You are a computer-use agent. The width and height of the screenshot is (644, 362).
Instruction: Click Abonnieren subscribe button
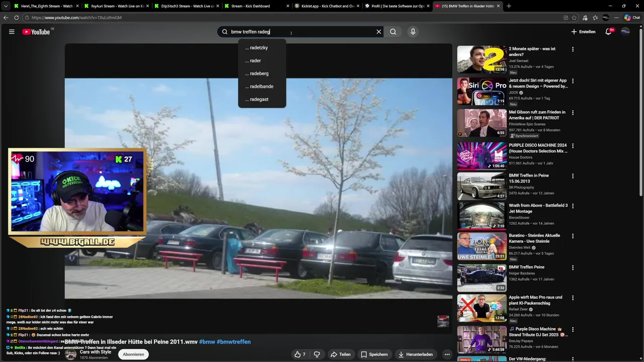[x=133, y=354]
